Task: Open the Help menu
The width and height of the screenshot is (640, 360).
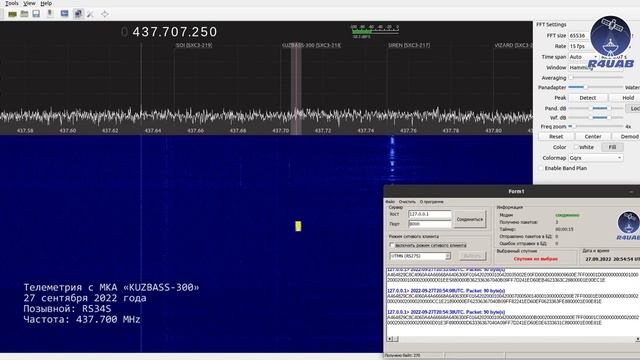Action: (46, 3)
